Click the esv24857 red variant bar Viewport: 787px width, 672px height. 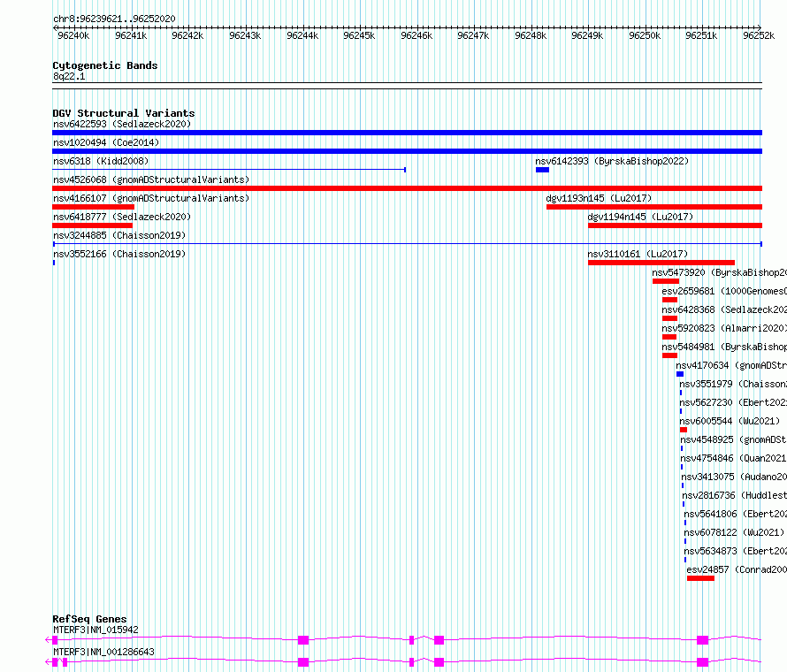[700, 578]
